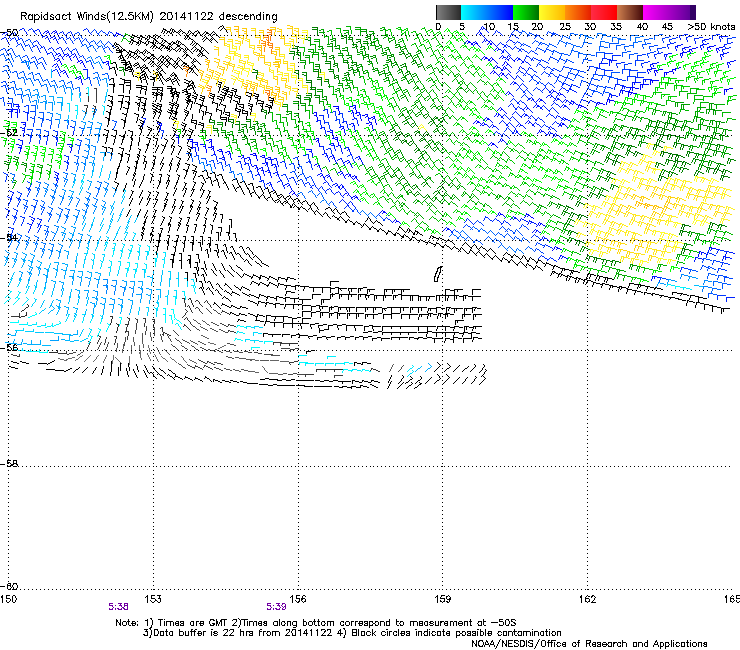Click the chart title 'Rapidscat Winds(12.5KM) 20141122 descending'
Image resolution: width=740 pixels, height=650 pixels.
tap(149, 16)
